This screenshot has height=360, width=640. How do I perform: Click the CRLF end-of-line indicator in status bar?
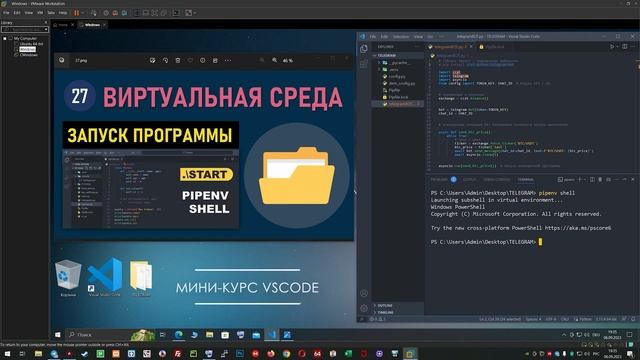click(x=565, y=319)
